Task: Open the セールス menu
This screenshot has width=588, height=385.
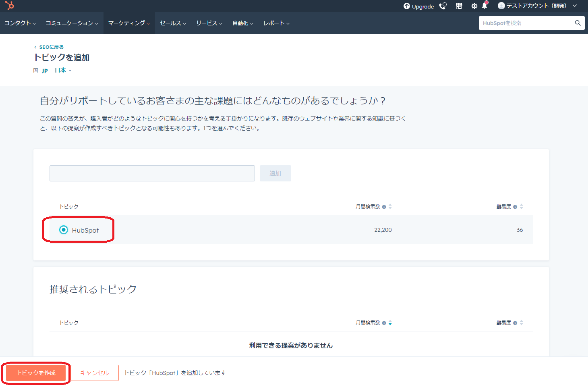Action: click(173, 23)
